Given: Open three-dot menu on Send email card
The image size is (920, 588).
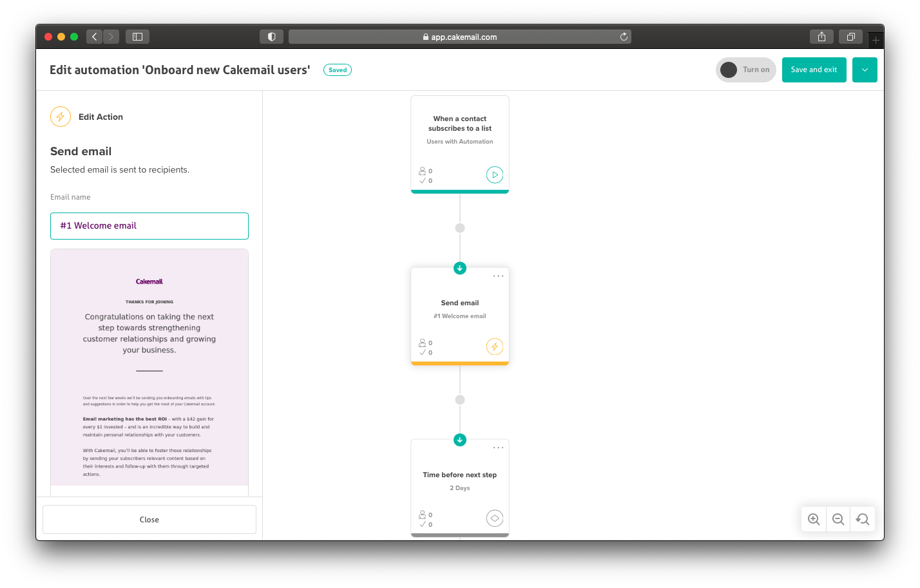Looking at the screenshot, I should tap(498, 276).
